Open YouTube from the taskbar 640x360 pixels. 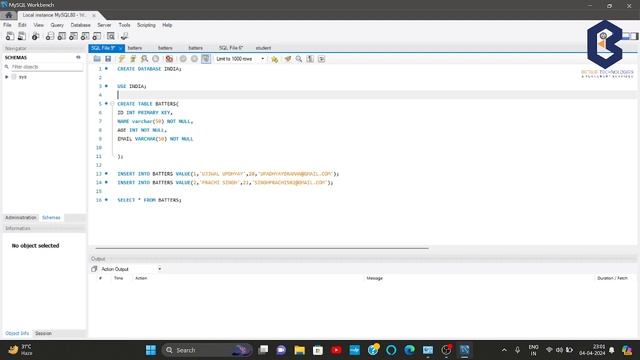pos(336,350)
